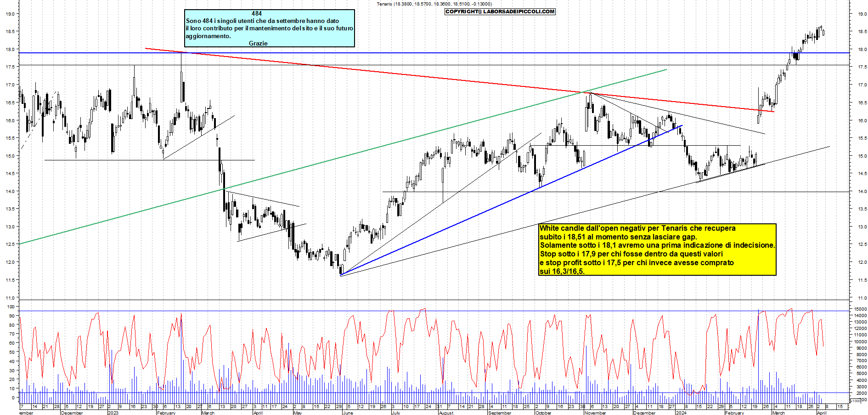
Task: Click the November label on the time axis
Action: (595, 413)
